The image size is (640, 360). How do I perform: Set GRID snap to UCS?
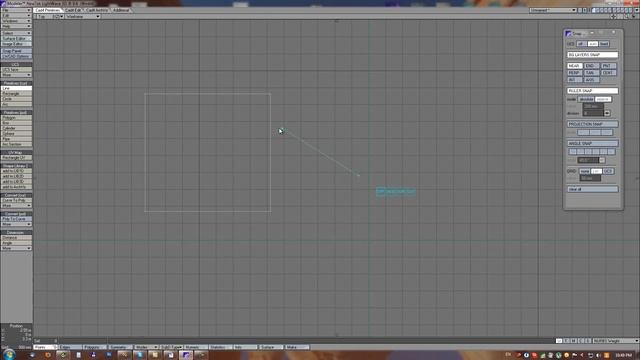coord(608,171)
